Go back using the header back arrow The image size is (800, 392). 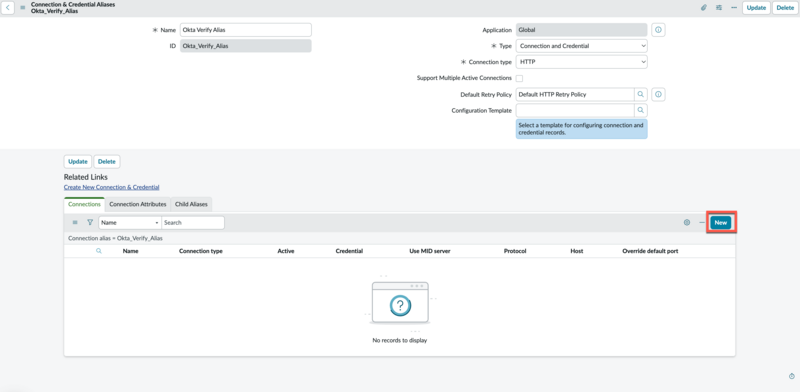[8, 8]
